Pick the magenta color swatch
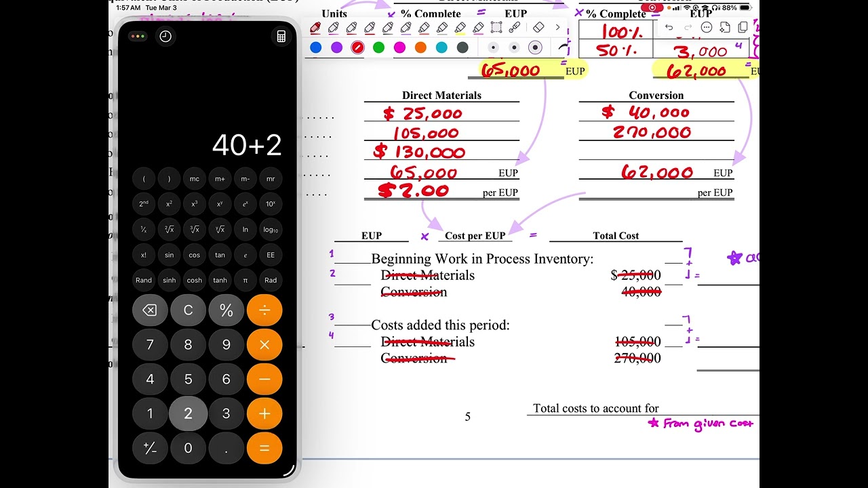 coord(399,47)
